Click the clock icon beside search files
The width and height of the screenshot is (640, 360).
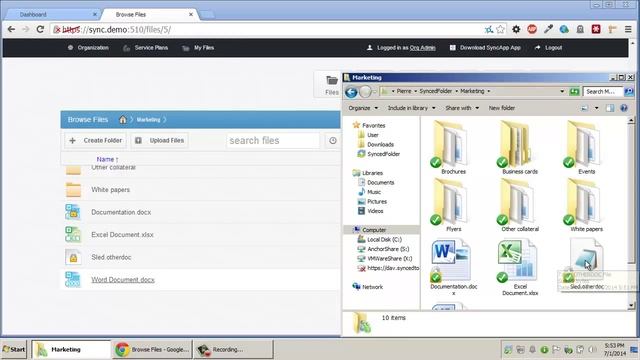[x=333, y=140]
